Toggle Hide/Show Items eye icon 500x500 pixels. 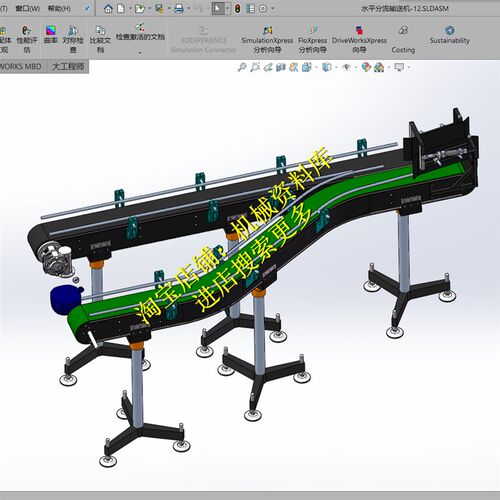[x=347, y=67]
